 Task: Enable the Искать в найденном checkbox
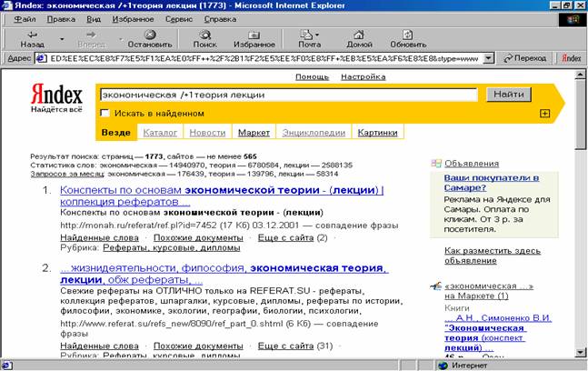click(x=105, y=113)
